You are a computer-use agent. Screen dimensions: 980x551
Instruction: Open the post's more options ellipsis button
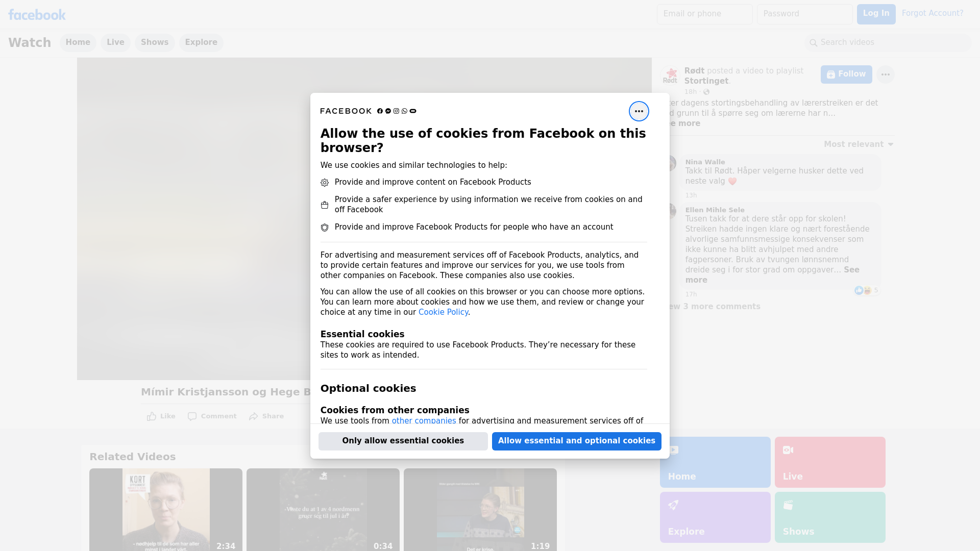(885, 74)
